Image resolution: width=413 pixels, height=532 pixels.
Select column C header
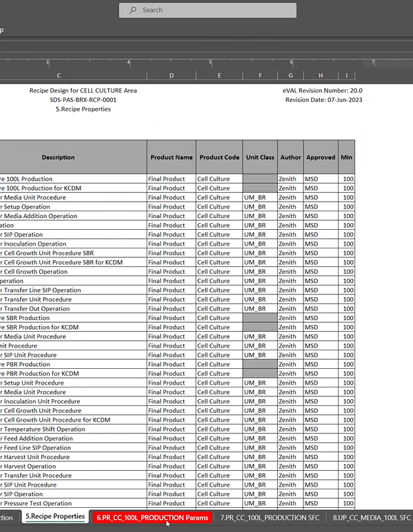[59, 75]
